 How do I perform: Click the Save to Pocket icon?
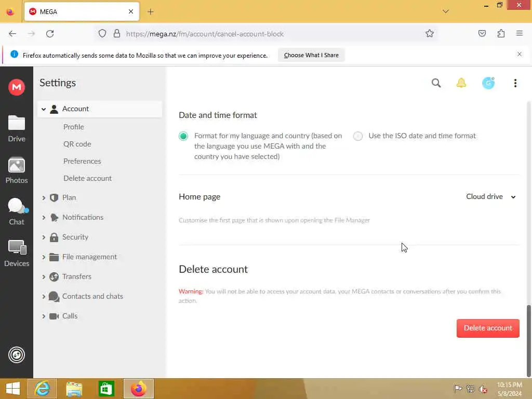(482, 34)
